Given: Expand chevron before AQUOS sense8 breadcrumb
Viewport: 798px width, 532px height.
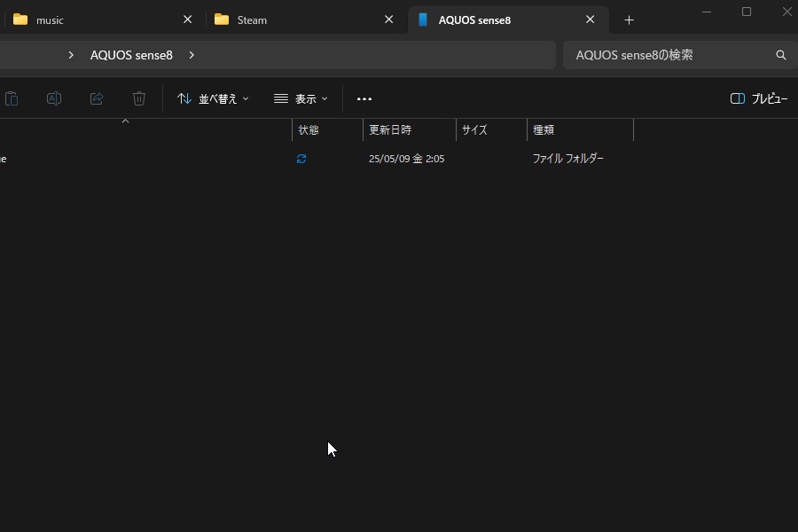Looking at the screenshot, I should 71,55.
